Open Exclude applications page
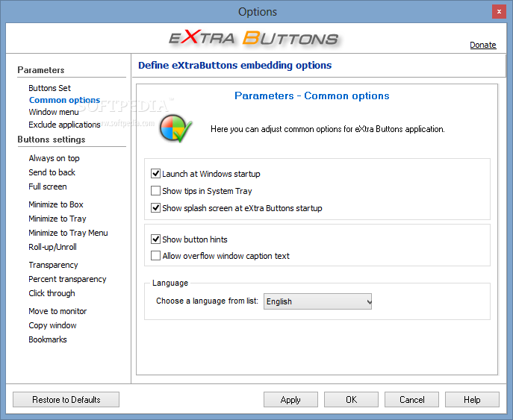The width and height of the screenshot is (513, 420). 64,125
